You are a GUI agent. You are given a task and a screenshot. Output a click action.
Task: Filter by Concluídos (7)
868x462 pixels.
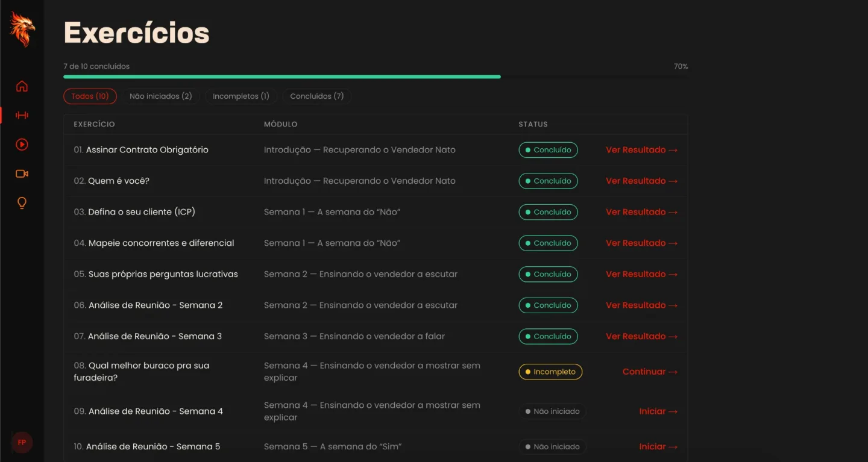pyautogui.click(x=317, y=96)
